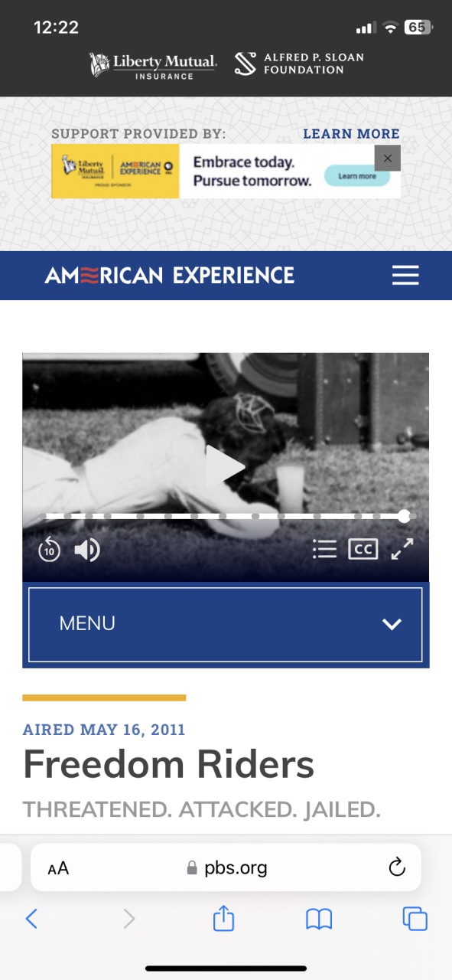Open the hamburger navigation menu
The image size is (452, 980).
click(405, 276)
